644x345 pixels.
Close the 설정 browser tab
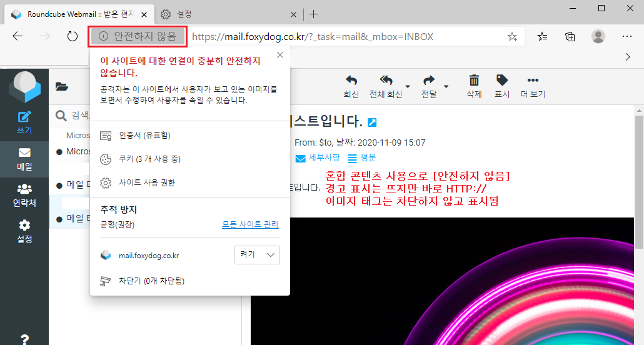tap(293, 15)
